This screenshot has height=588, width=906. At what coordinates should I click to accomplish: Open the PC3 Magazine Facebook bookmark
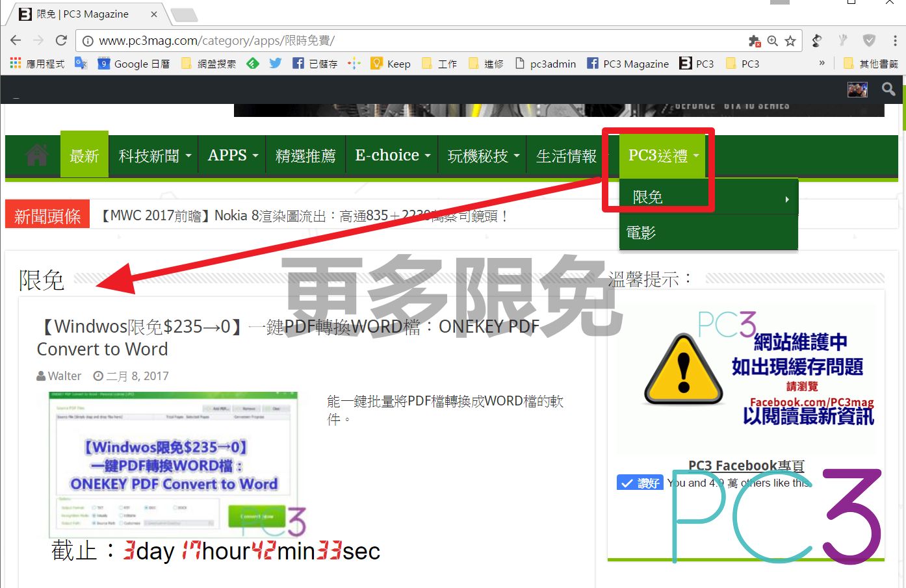(628, 64)
